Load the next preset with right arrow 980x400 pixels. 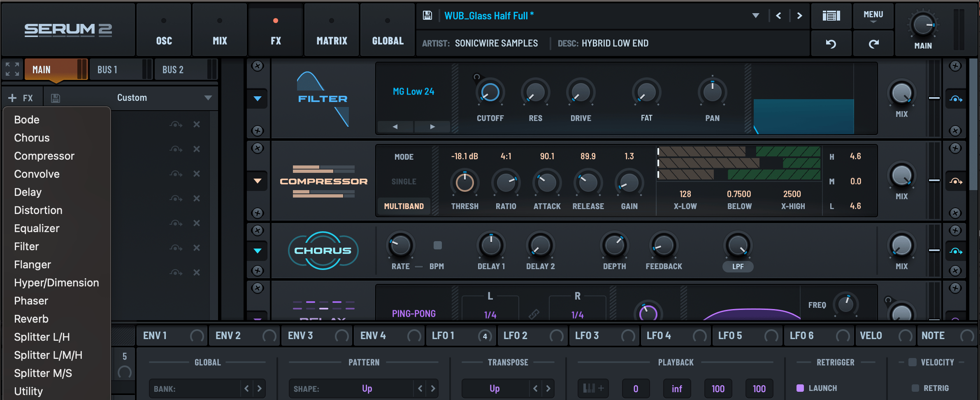coord(799,16)
